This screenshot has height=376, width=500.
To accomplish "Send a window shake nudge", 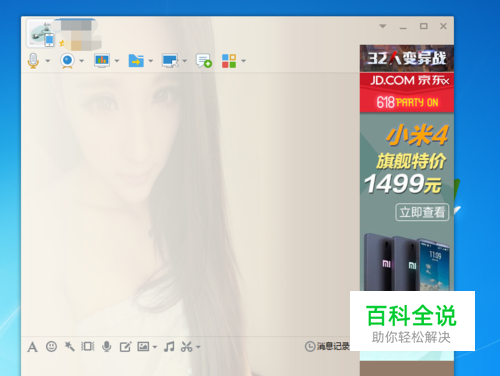I will pyautogui.click(x=88, y=346).
